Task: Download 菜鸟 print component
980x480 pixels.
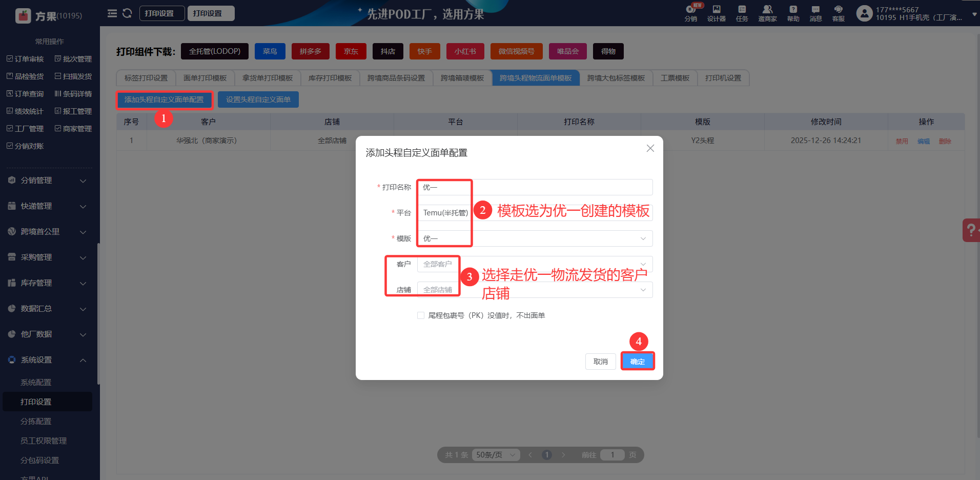Action: point(270,51)
